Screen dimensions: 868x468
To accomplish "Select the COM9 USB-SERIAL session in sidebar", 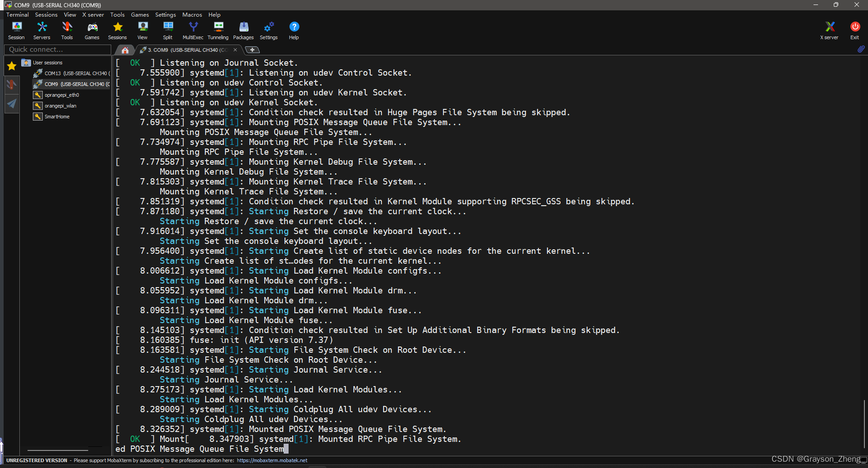I will 72,84.
